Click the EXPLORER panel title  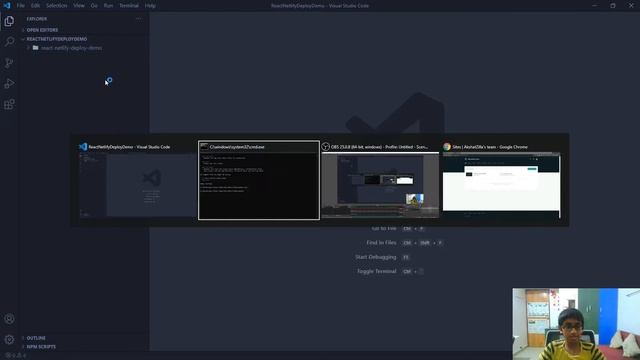[37, 19]
